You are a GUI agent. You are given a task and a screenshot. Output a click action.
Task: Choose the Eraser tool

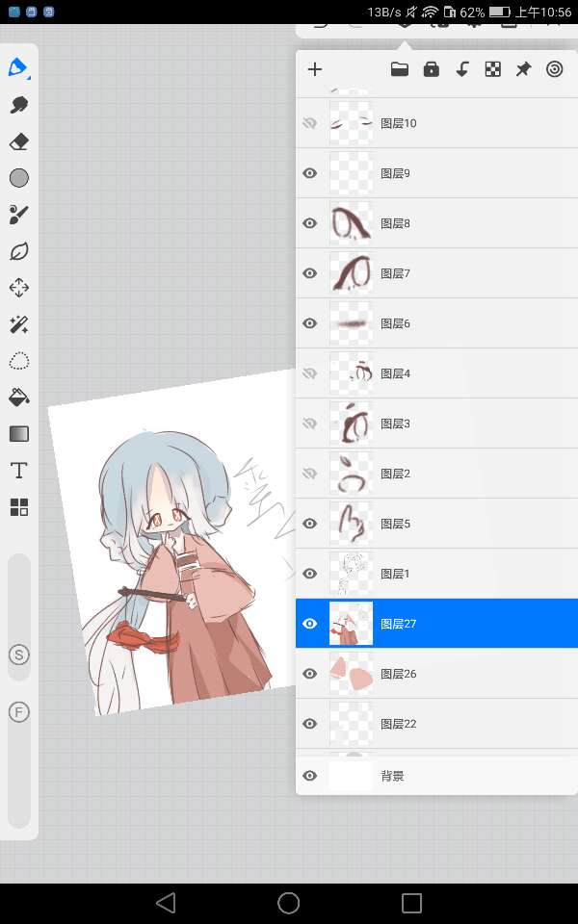(x=18, y=141)
